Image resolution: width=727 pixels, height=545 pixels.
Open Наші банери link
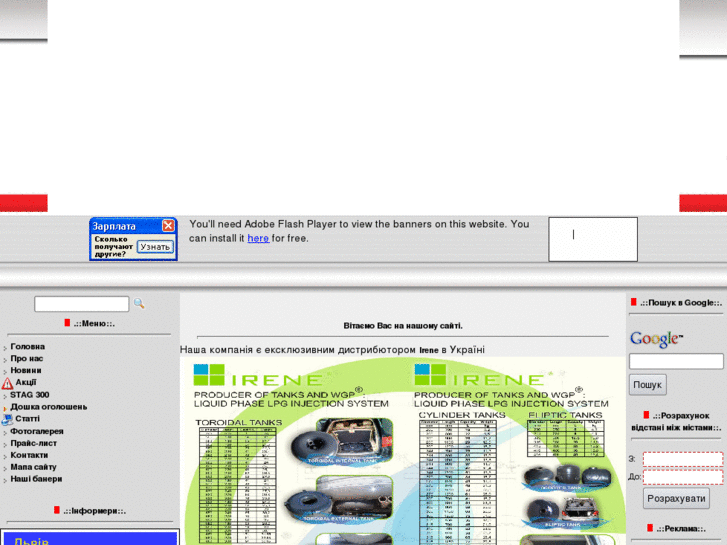[36, 479]
